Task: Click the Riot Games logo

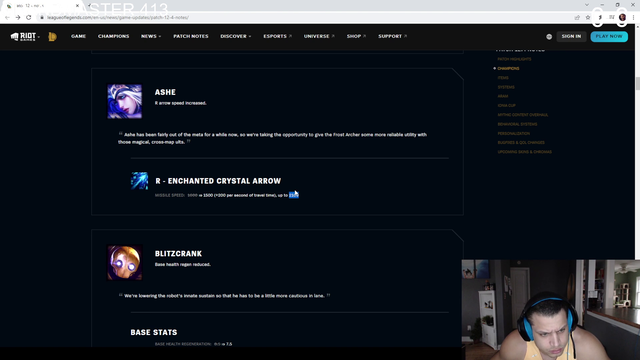Action: click(x=23, y=37)
